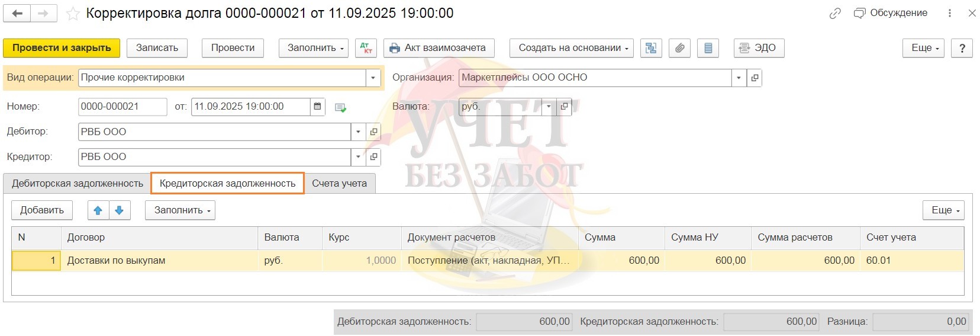980x336 pixels.
Task: Expand the Организация dropdown list
Action: (x=739, y=78)
